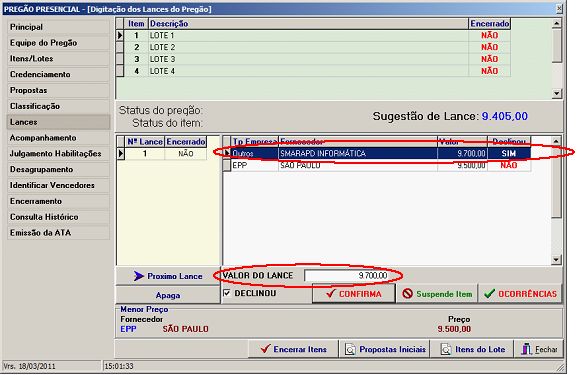This screenshot has height=375, width=578.
Task: Click the document icon on Propostas Iniciais
Action: 350,349
